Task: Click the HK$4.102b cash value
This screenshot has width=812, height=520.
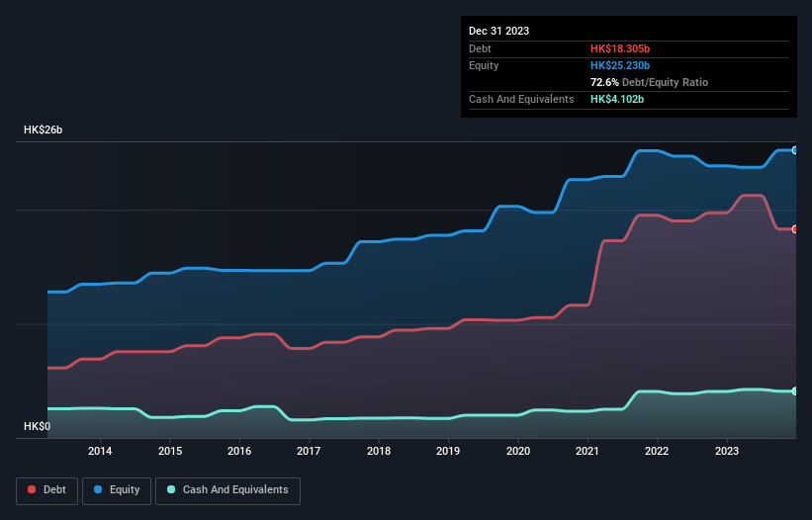Action: [617, 99]
